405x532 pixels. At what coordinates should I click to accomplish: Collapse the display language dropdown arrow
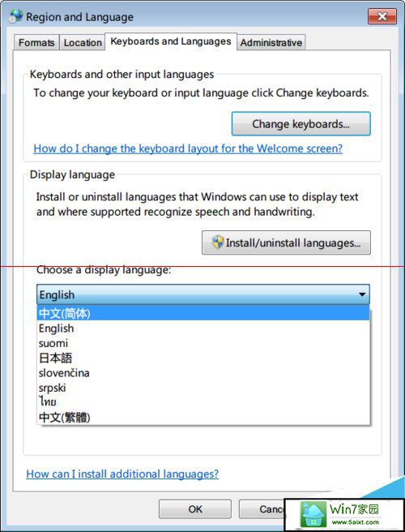(362, 294)
